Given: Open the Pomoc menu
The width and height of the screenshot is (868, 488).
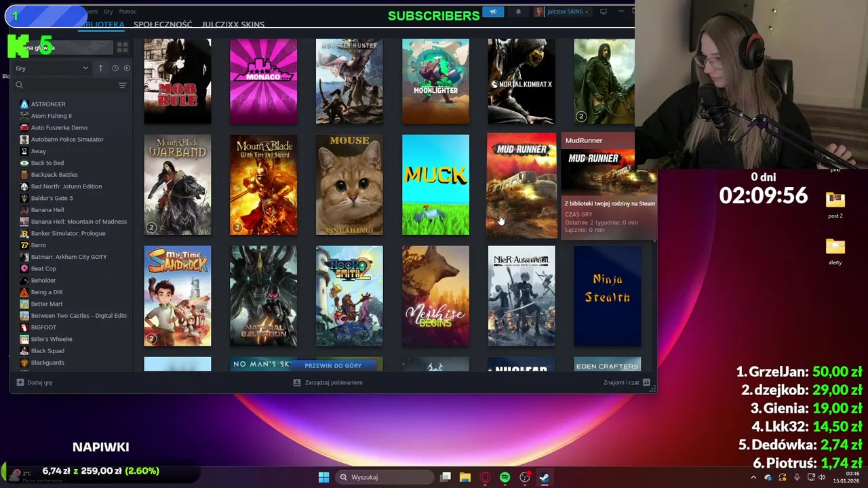Looking at the screenshot, I should [127, 12].
